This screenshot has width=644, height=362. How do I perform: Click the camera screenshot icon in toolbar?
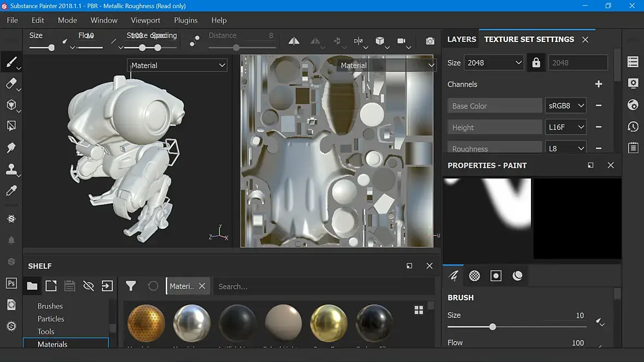coord(430,41)
